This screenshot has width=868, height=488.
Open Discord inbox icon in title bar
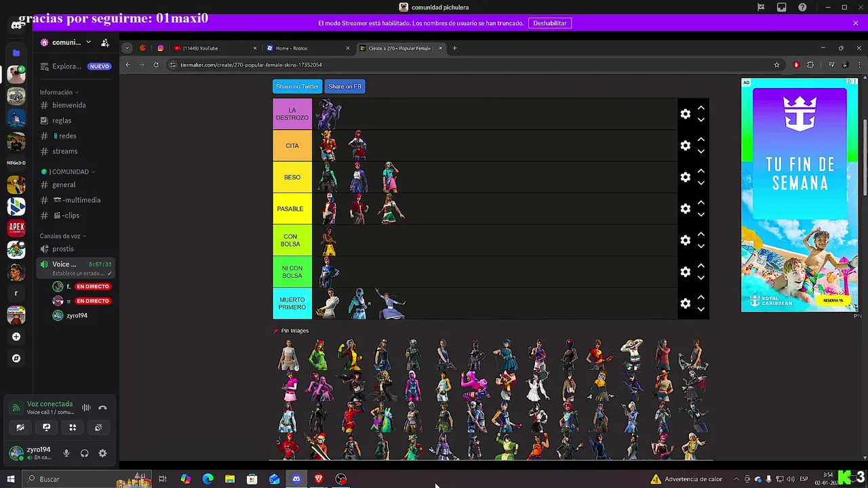tap(782, 7)
